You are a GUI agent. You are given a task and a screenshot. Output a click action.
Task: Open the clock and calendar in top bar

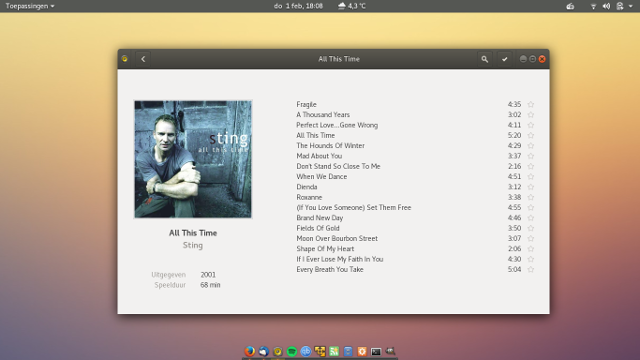298,6
